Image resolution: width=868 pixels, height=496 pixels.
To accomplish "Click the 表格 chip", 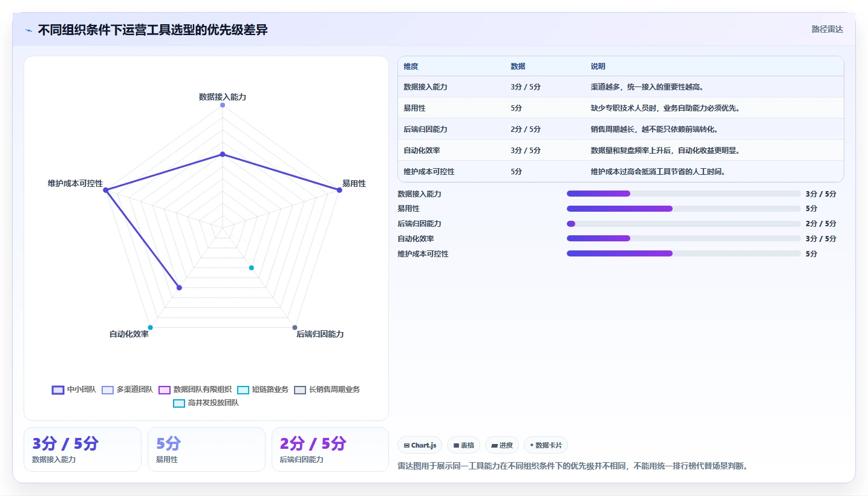I will click(463, 445).
